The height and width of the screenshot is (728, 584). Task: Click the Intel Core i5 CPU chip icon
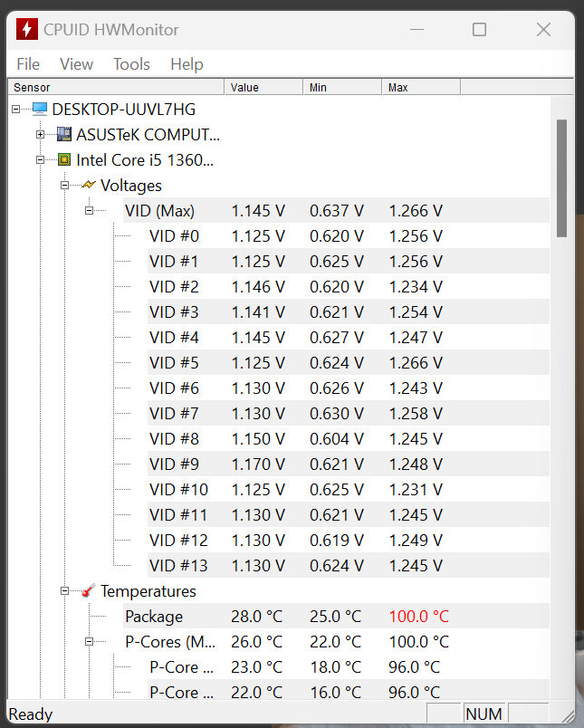coord(64,159)
